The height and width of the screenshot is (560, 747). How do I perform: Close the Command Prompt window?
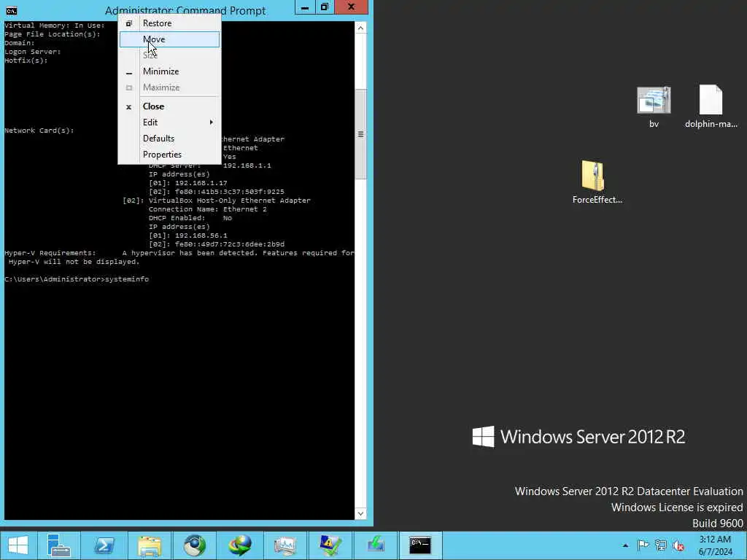[351, 7]
